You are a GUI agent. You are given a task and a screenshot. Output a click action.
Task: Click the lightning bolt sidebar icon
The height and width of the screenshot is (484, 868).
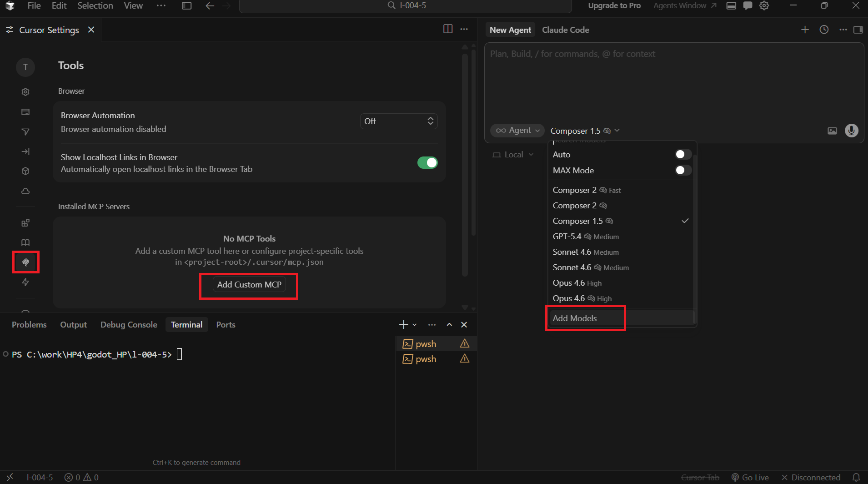[25, 282]
